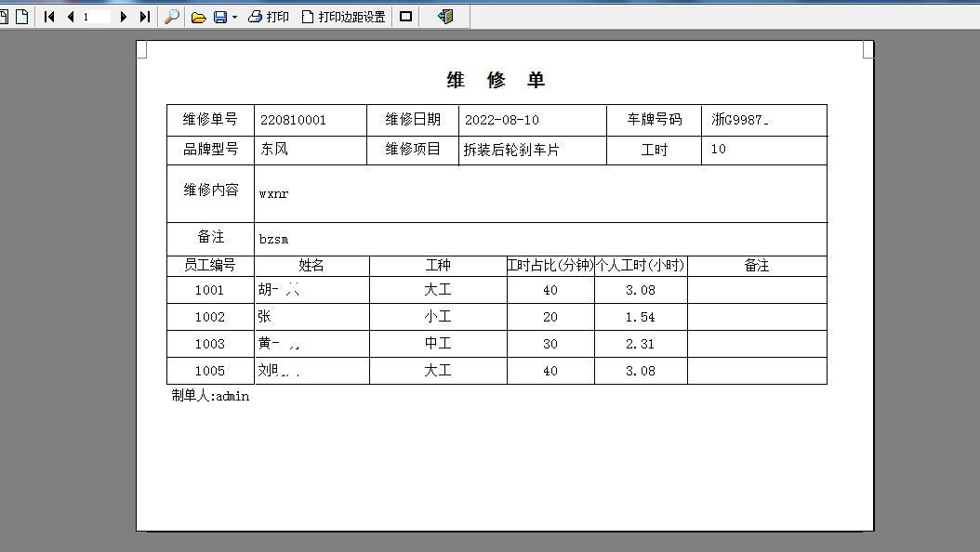Click the page number input field

pos(95,17)
